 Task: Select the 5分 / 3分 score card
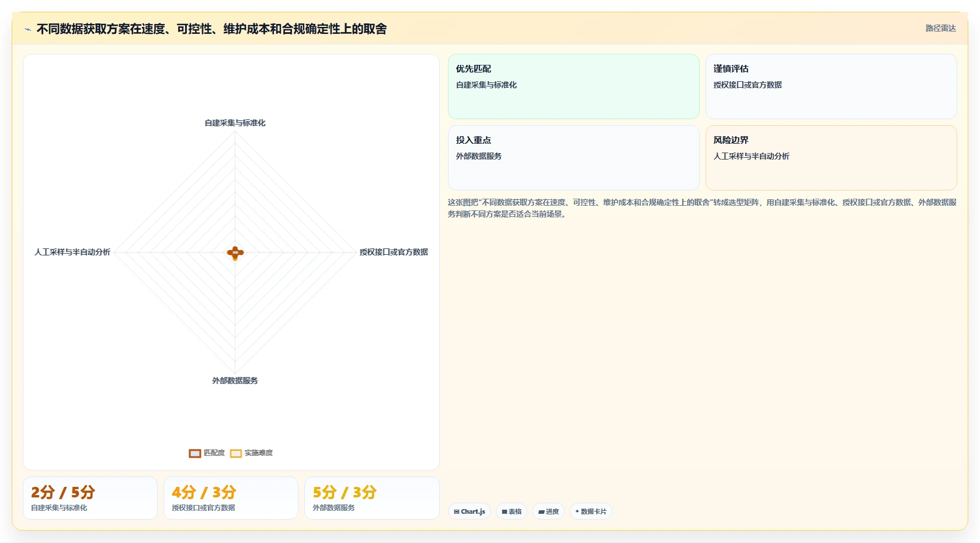(371, 498)
